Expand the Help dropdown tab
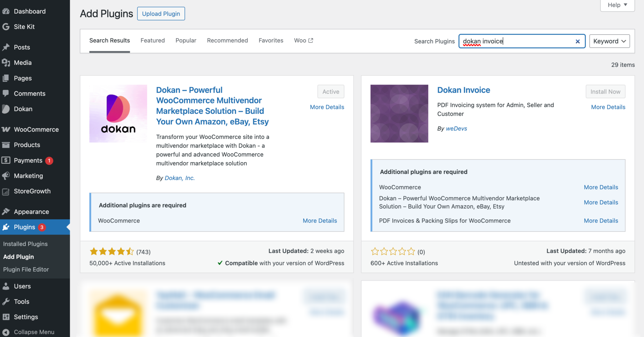644x337 pixels. [617, 5]
